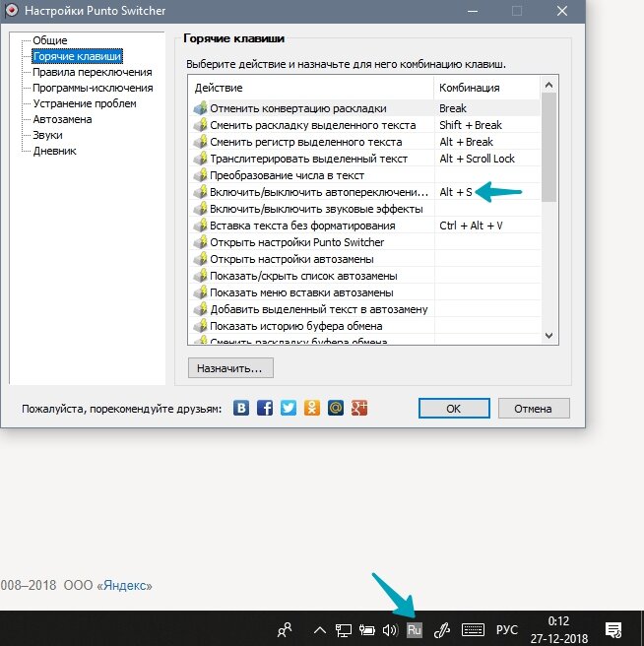Open the Action Center notification icon
Screen dimensions: 644x646
pyautogui.click(x=613, y=629)
